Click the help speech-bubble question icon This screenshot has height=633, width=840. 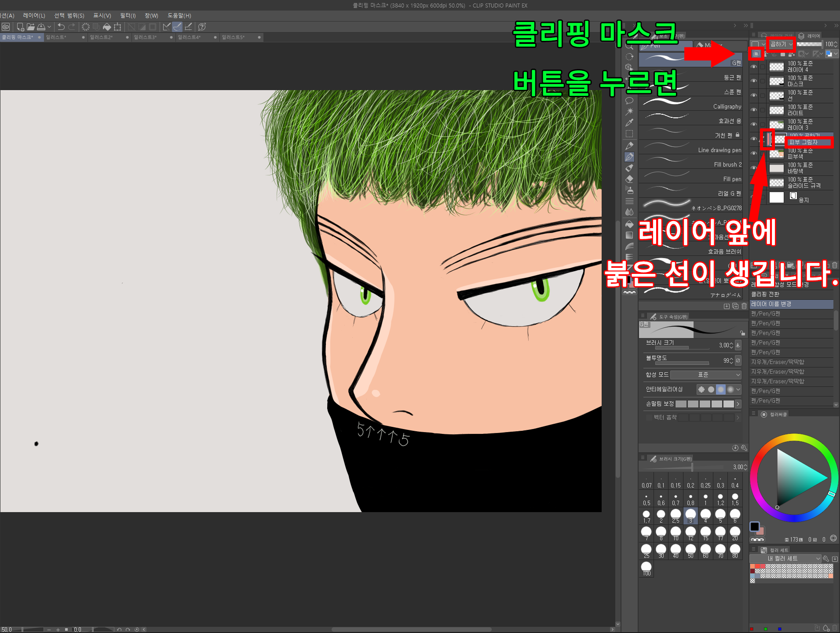coord(202,27)
